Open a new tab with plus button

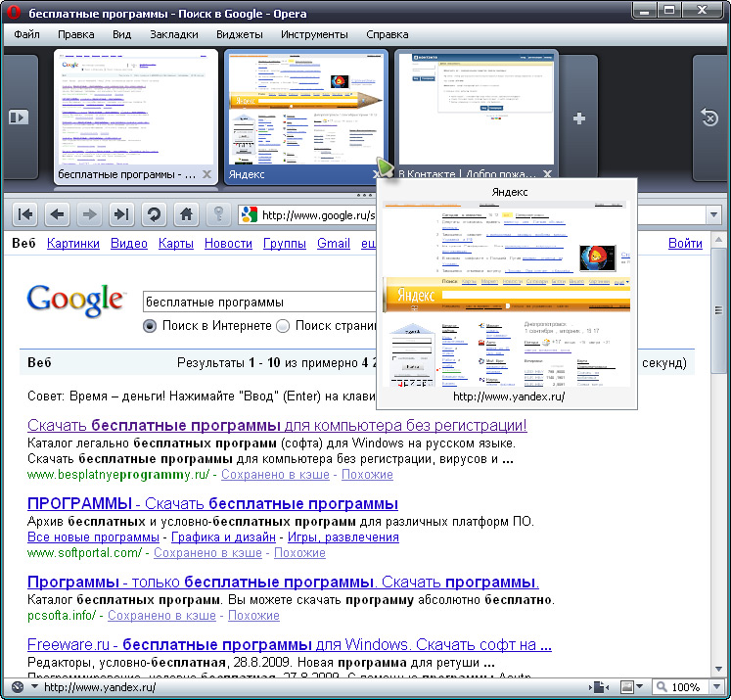579,118
